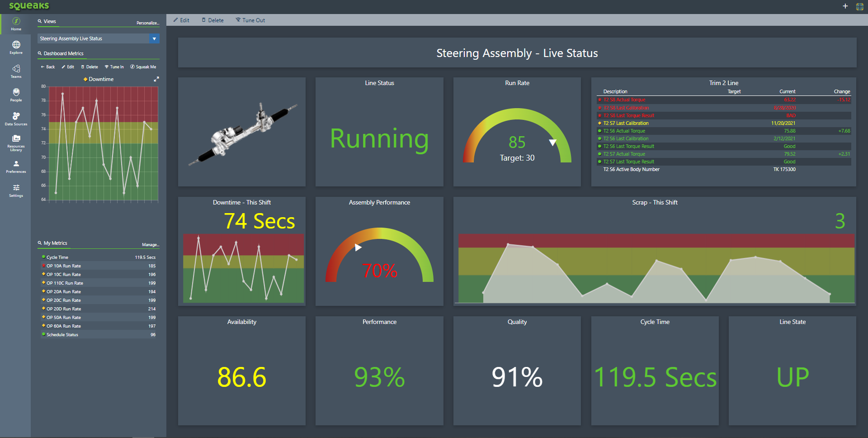Click the add (+) icon in the top bar

pyautogui.click(x=845, y=6)
